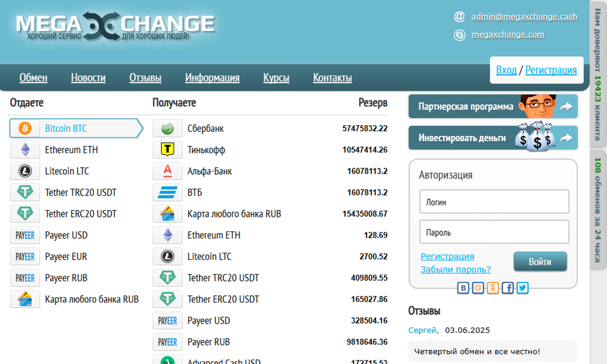Click the bank card icon in the Отдаете list
Viewport: 607px width, 364px height.
25,299
